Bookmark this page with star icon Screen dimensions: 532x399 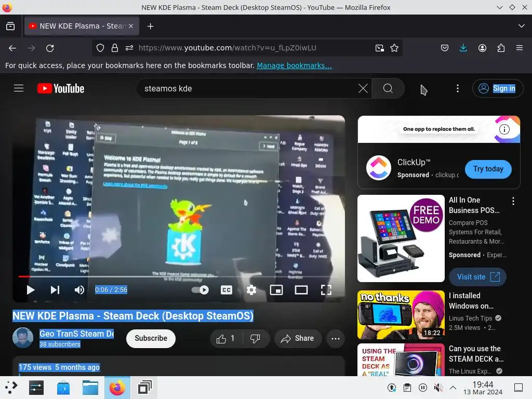[x=394, y=48]
